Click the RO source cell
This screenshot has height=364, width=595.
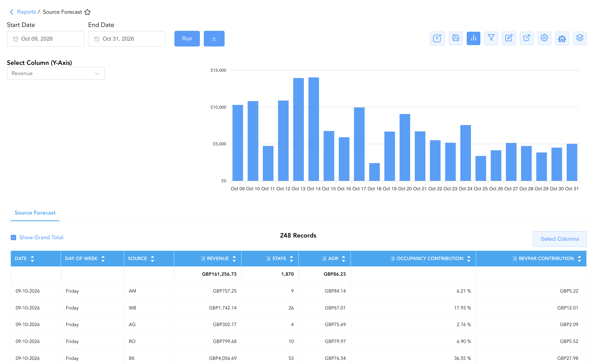pos(149,341)
